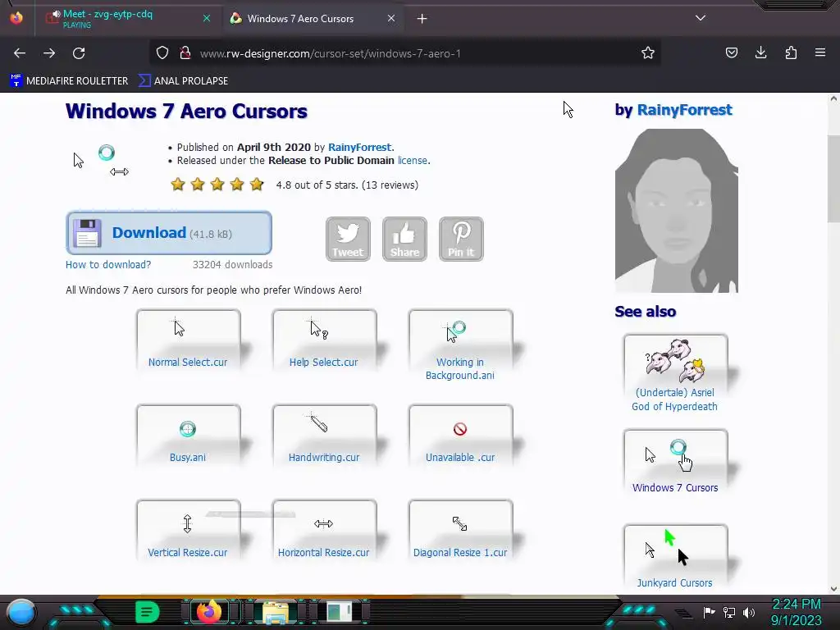Open the Start orb on taskbar
Image resolution: width=840 pixels, height=630 pixels.
click(21, 613)
